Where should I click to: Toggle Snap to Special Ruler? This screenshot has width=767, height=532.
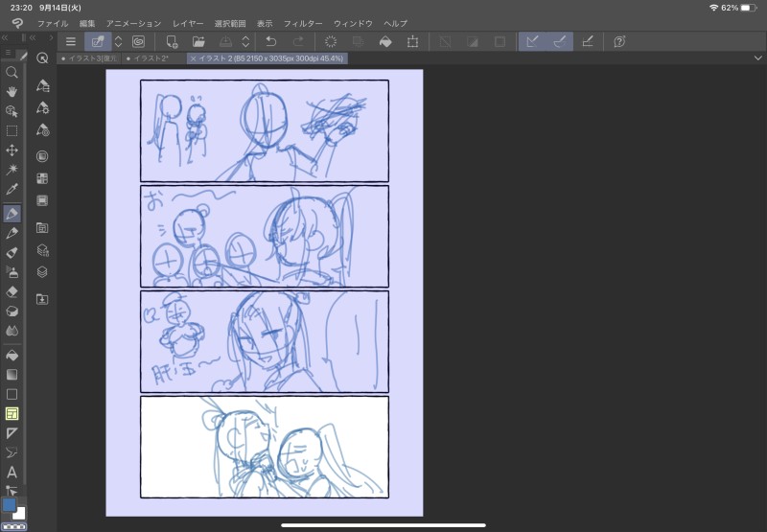(x=560, y=41)
